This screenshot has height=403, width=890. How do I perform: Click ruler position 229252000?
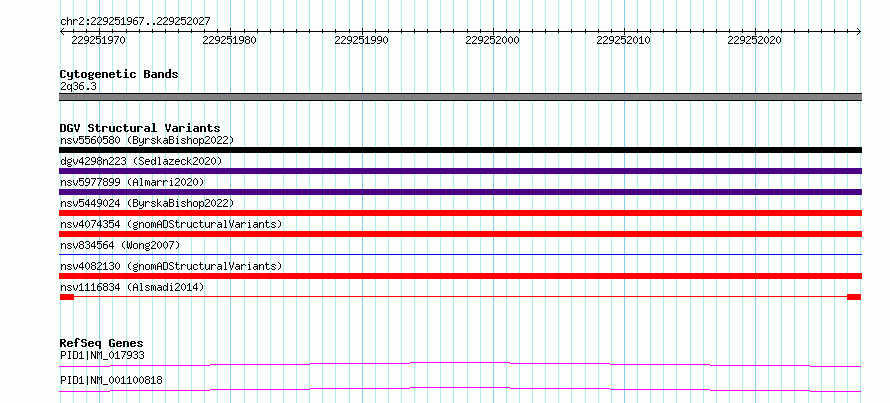[492, 40]
